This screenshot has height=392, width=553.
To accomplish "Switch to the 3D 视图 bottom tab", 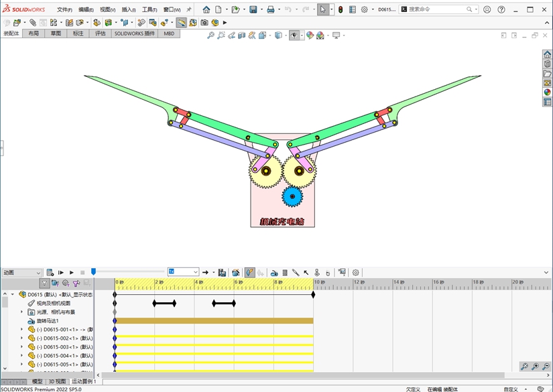I will tap(57, 381).
